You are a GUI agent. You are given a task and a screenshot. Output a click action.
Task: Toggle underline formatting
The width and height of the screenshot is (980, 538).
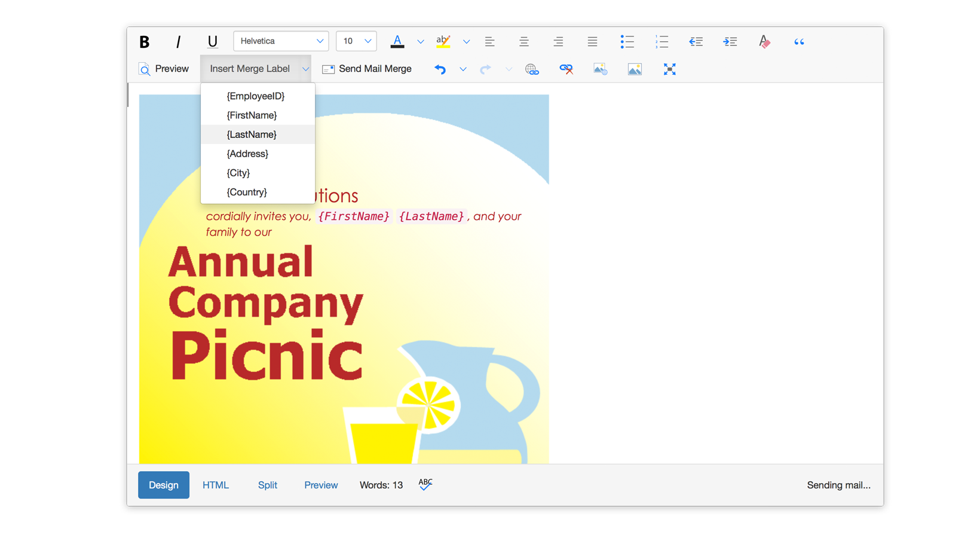coord(212,42)
